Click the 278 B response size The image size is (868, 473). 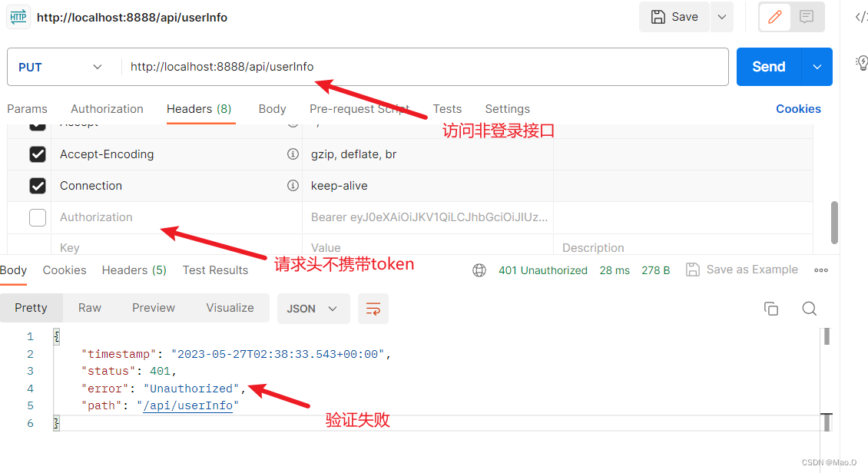pyautogui.click(x=655, y=270)
